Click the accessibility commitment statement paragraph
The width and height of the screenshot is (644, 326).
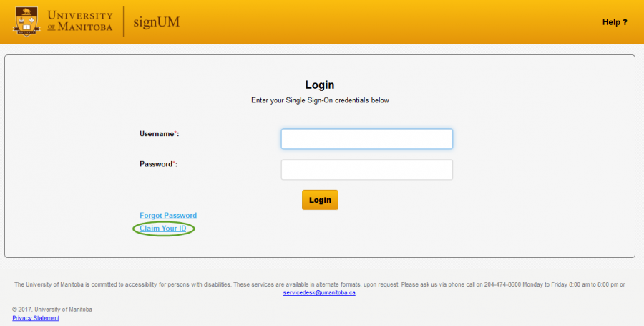(215, 284)
